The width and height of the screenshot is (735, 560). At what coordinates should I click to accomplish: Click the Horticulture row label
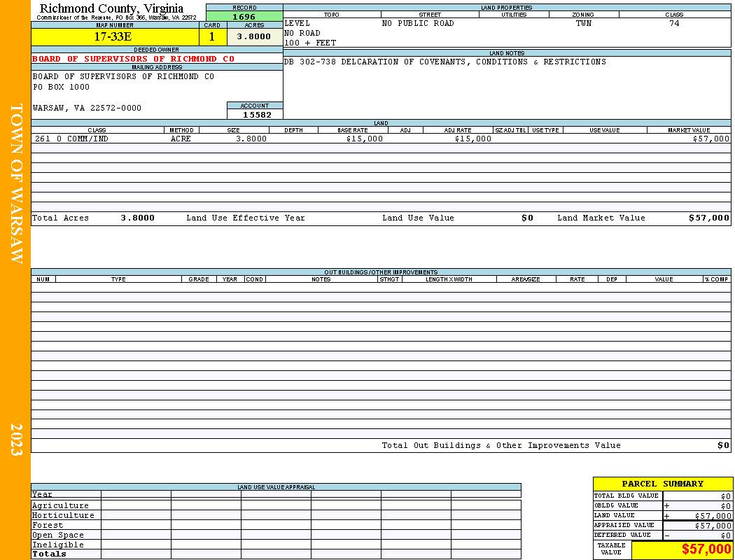(63, 515)
